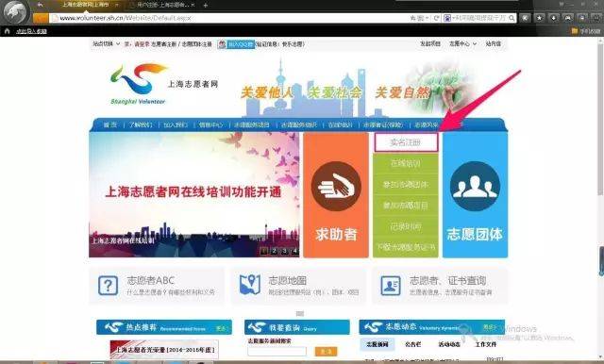604x364 pixels.
Task: Open the 志愿者ABC link
Action: pyautogui.click(x=151, y=280)
